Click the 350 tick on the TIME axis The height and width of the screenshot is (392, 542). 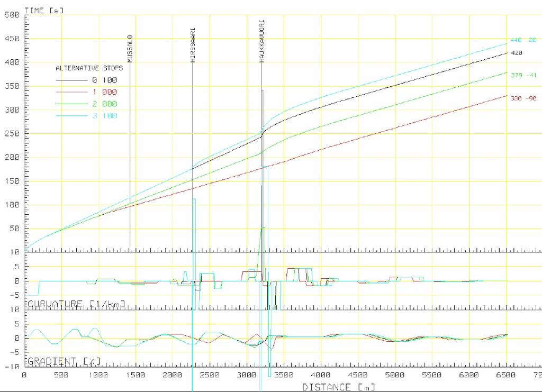(x=12, y=86)
